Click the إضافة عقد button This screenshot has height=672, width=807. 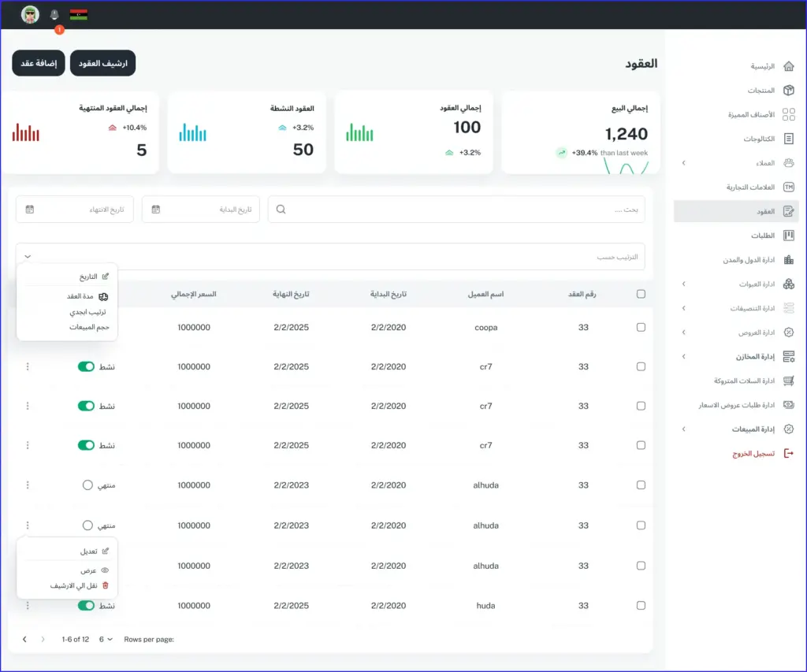click(x=39, y=63)
